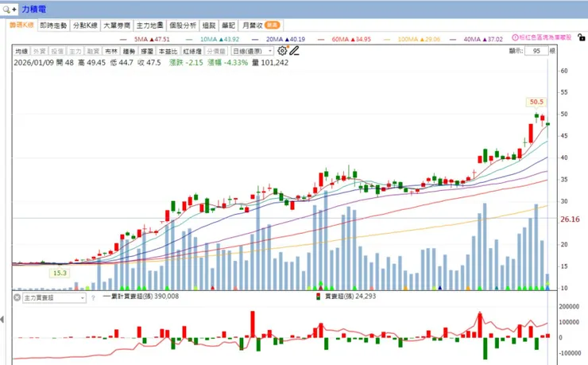Image resolution: width=588 pixels, height=365 pixels.
Task: Open the 主力買賣超 indicator dropdown
Action: point(54,298)
